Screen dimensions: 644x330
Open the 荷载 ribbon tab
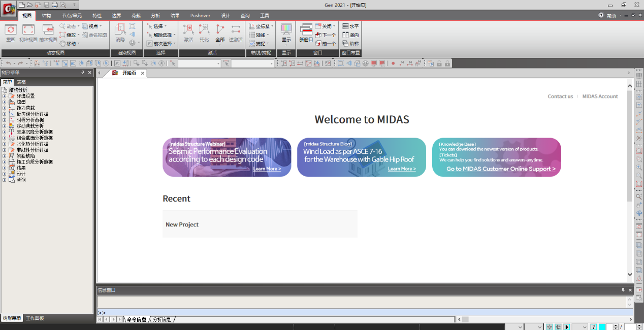coord(136,16)
